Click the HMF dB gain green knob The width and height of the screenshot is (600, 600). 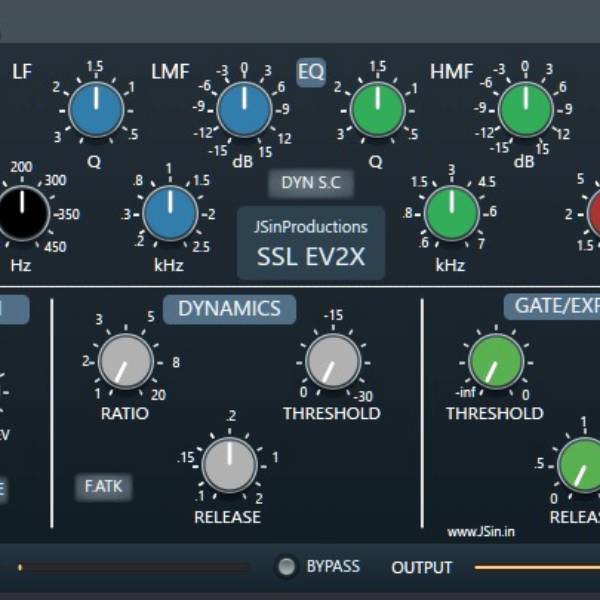pyautogui.click(x=525, y=110)
